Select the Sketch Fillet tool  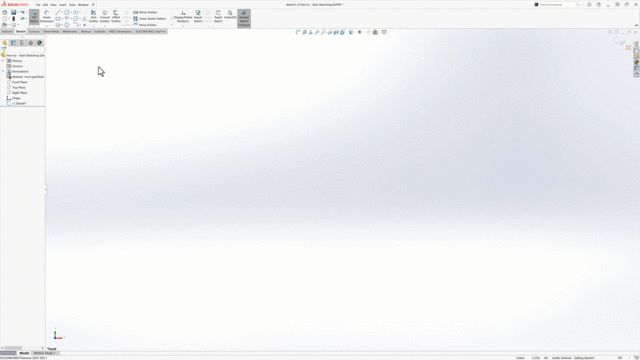[x=76, y=25]
